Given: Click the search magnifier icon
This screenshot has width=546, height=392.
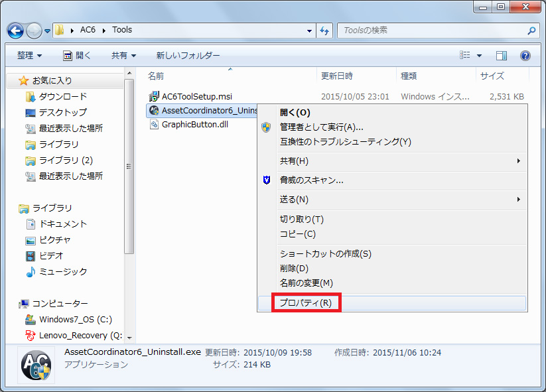Looking at the screenshot, I should [531, 31].
